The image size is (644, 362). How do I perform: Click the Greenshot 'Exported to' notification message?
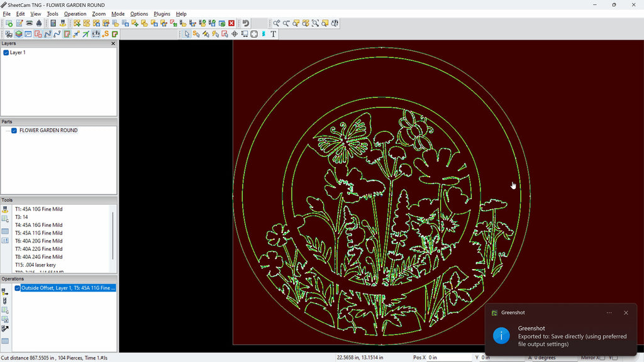point(572,340)
